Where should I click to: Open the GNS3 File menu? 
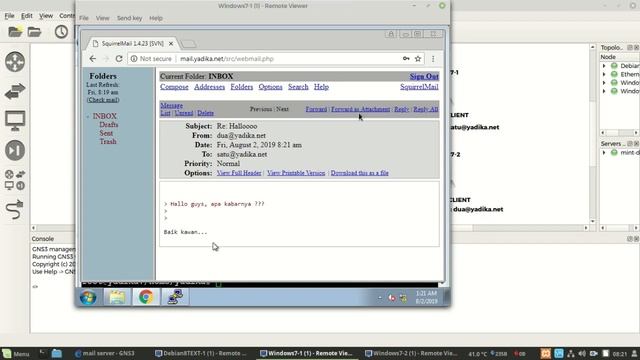[9, 16]
